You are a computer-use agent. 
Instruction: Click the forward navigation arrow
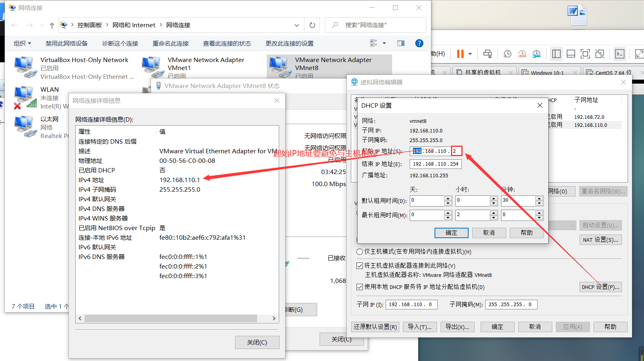(x=30, y=25)
